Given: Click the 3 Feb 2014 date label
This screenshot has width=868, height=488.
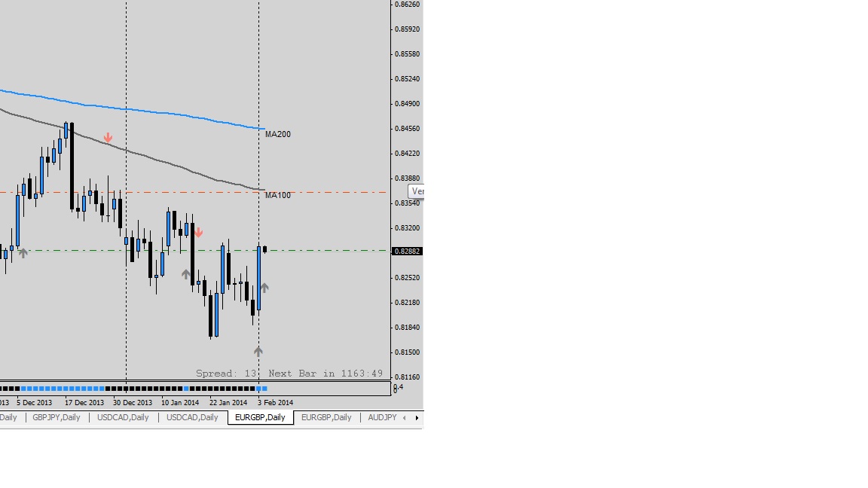Looking at the screenshot, I should click(x=275, y=403).
